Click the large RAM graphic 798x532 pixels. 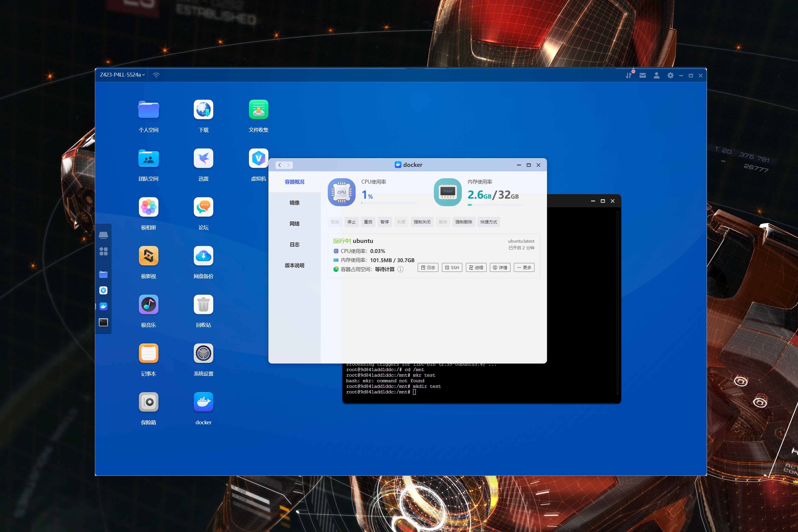point(448,192)
